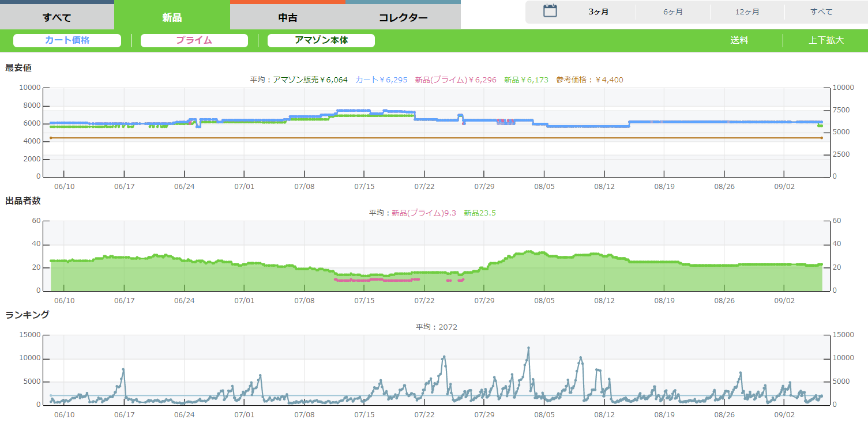Show the すべて period range

coord(821,12)
